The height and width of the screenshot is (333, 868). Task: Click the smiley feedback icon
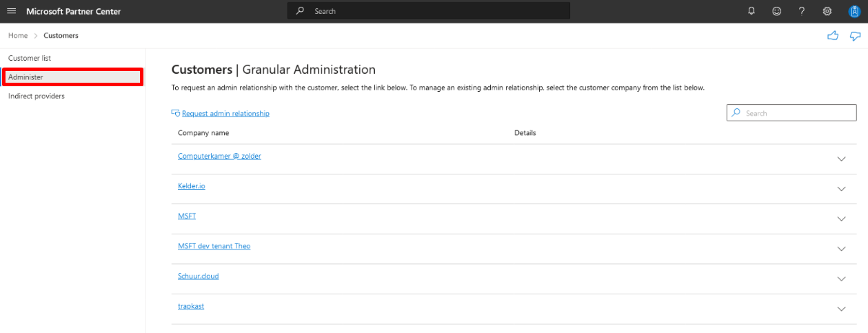pos(777,11)
